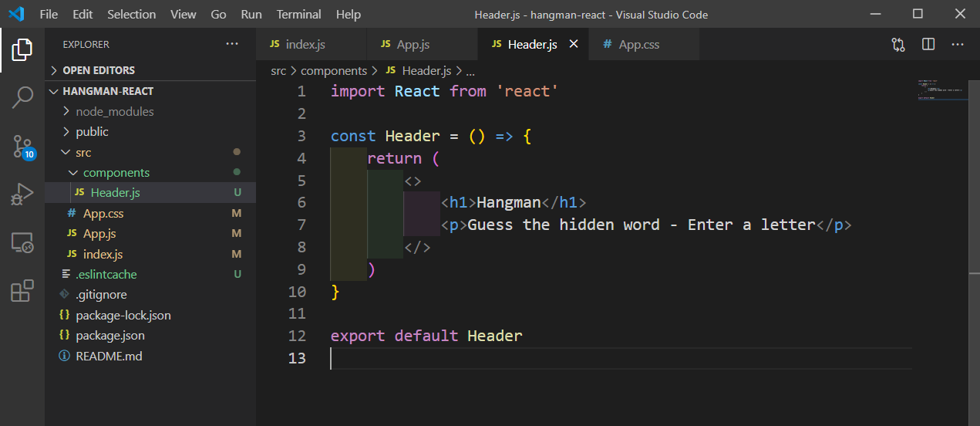This screenshot has width=980, height=426.
Task: Collapse the HANGMAN-REACT root folder
Action: click(150, 91)
